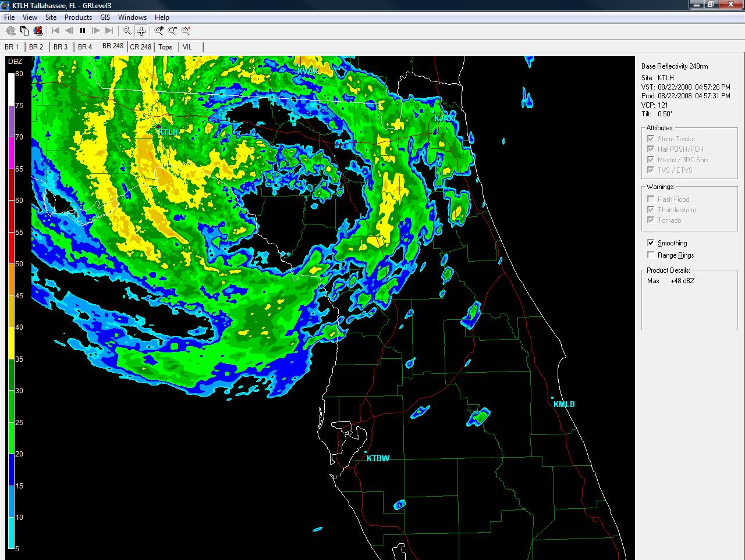Viewport: 745px width, 560px height.
Task: Select the KJAX radar site label
Action: pos(444,118)
